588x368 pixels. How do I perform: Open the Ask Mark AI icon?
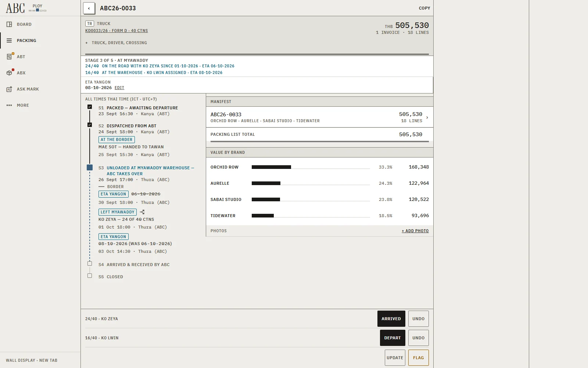click(x=9, y=89)
